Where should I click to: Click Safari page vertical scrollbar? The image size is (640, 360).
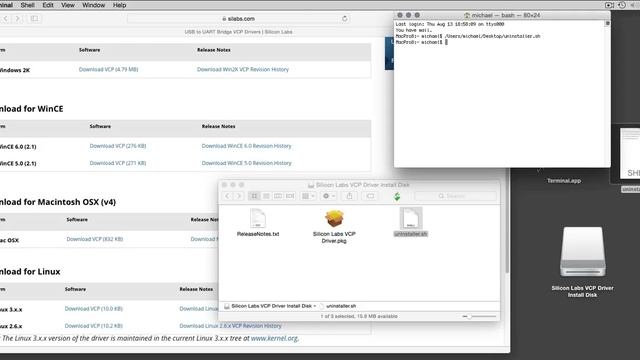tap(507, 220)
